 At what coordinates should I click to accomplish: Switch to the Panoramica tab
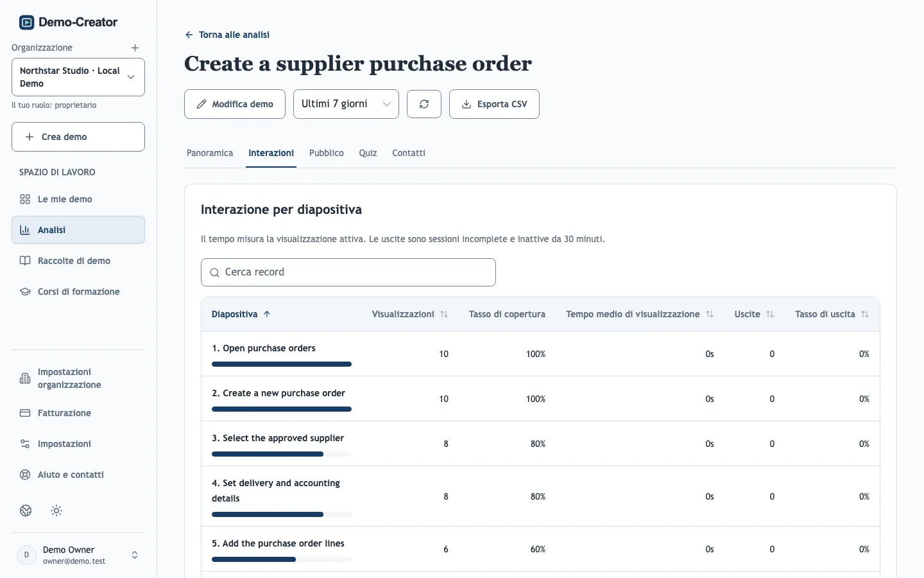coord(210,153)
